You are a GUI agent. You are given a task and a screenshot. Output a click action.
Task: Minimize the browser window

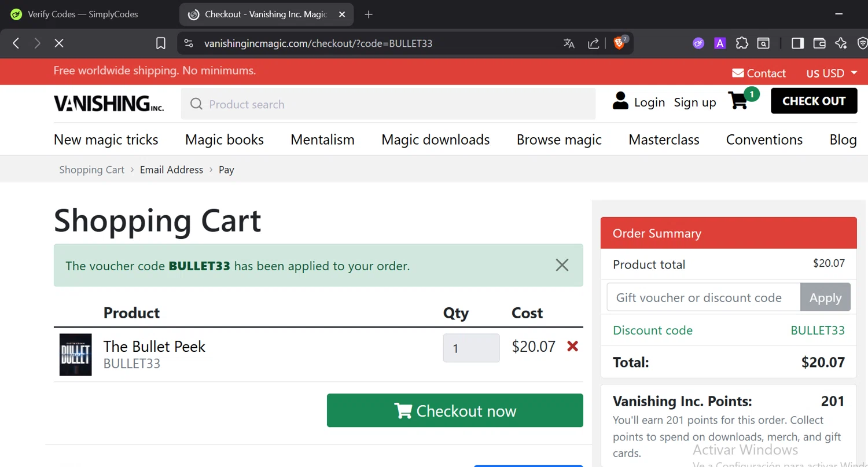tap(839, 14)
